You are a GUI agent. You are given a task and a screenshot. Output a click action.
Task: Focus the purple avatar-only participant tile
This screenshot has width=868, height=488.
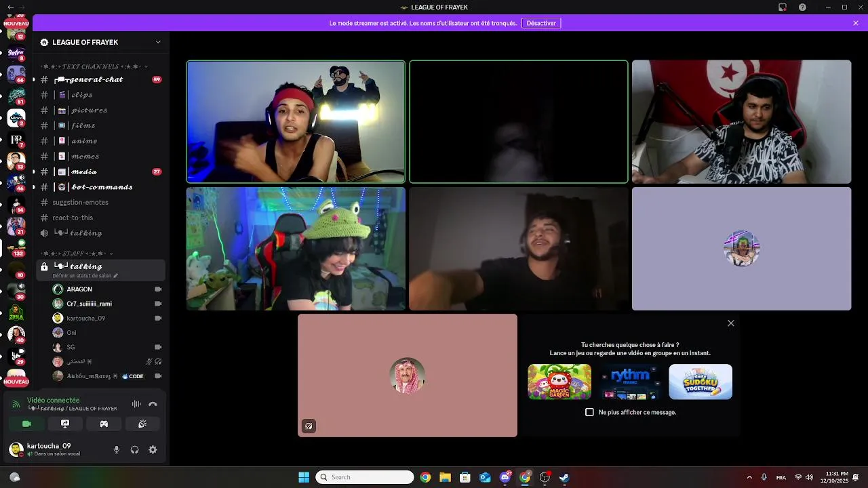741,249
